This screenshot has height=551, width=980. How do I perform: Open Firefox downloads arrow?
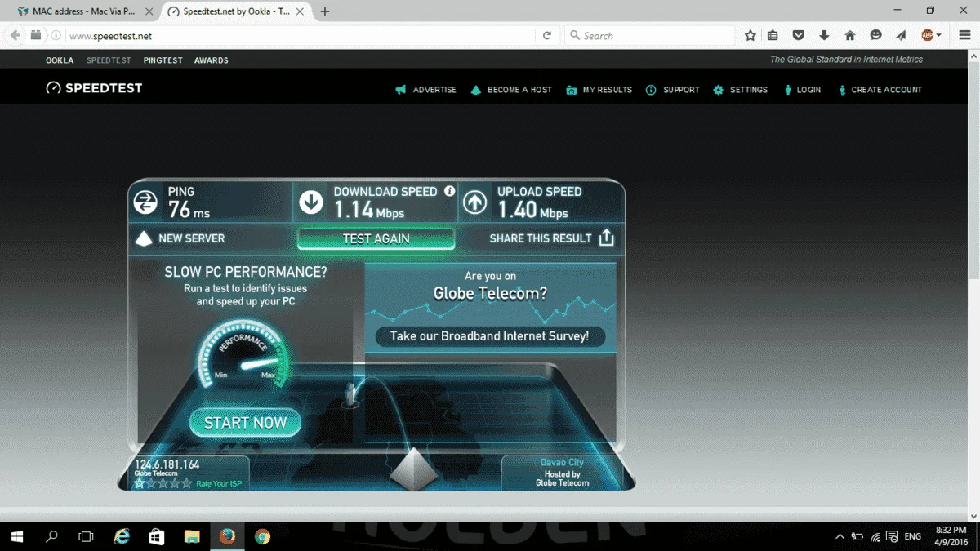(x=824, y=36)
